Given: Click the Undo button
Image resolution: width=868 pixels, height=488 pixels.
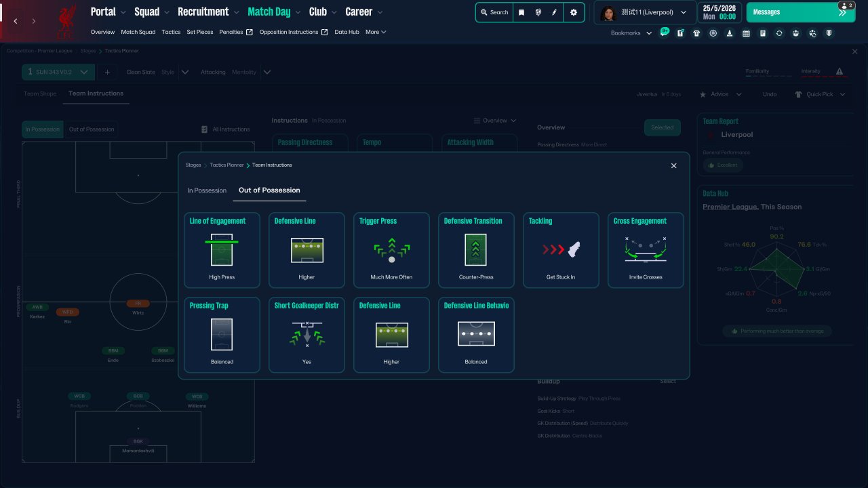Looking at the screenshot, I should click(x=770, y=94).
